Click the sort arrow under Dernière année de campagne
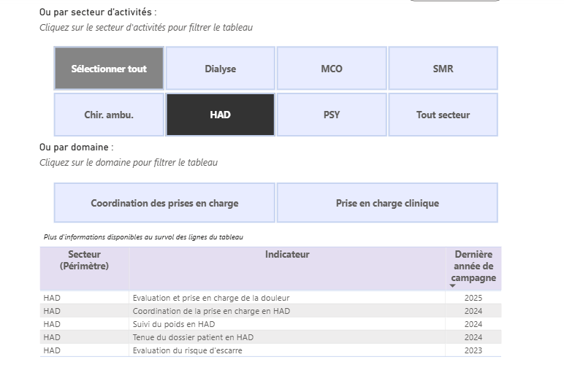Viewport: 564px width, 392px height. [x=452, y=286]
